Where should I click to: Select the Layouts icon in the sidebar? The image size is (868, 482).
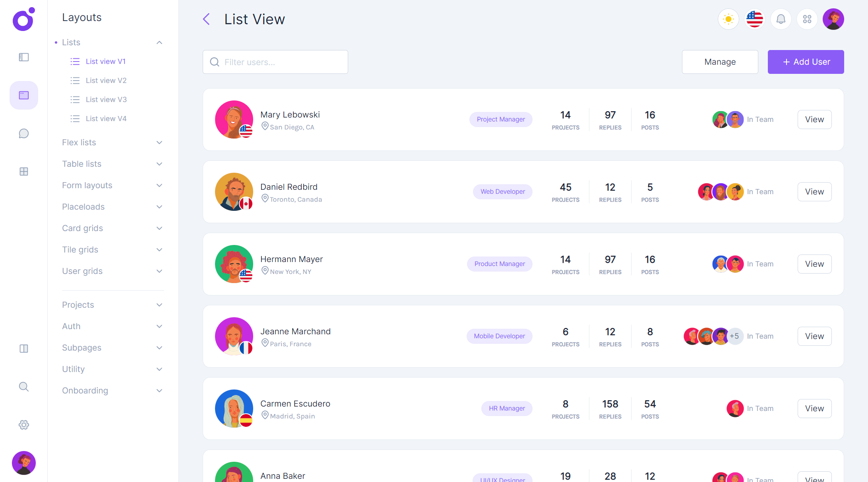23,95
